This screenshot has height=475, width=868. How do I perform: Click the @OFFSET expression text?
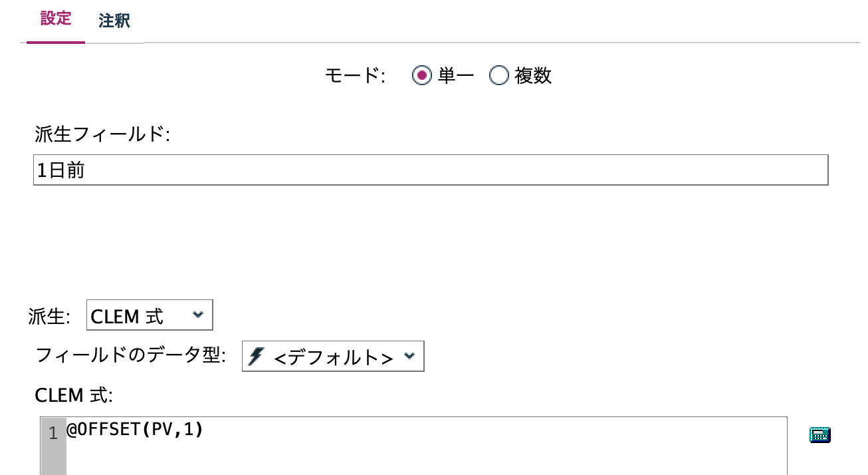[x=136, y=430]
